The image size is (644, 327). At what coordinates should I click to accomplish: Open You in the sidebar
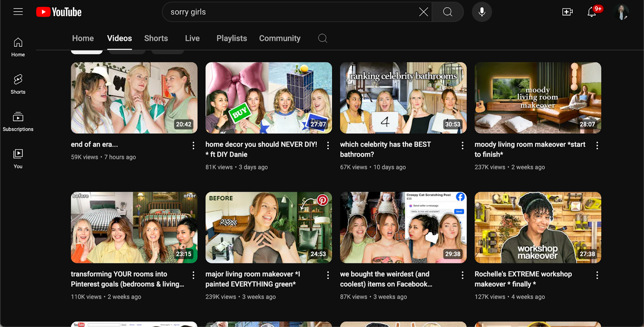click(18, 159)
